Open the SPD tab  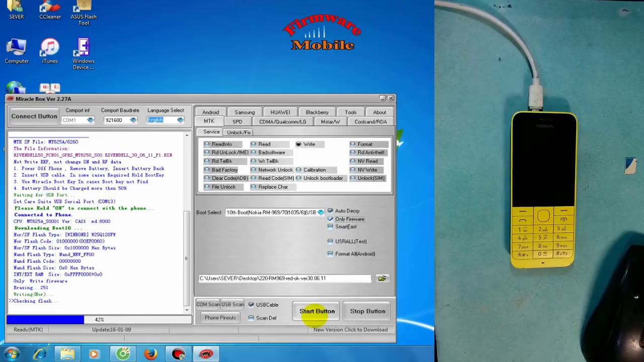(x=237, y=122)
